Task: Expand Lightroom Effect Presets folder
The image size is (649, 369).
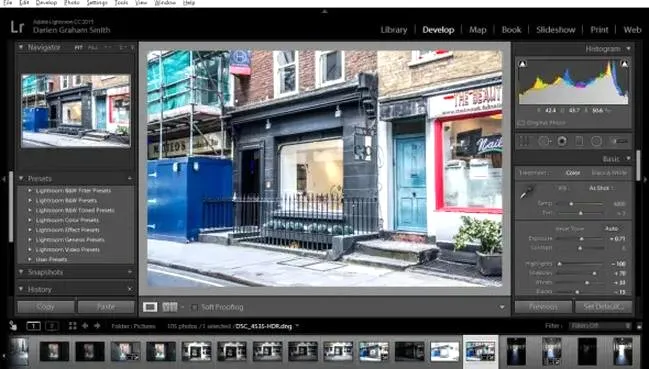Action: (30, 230)
